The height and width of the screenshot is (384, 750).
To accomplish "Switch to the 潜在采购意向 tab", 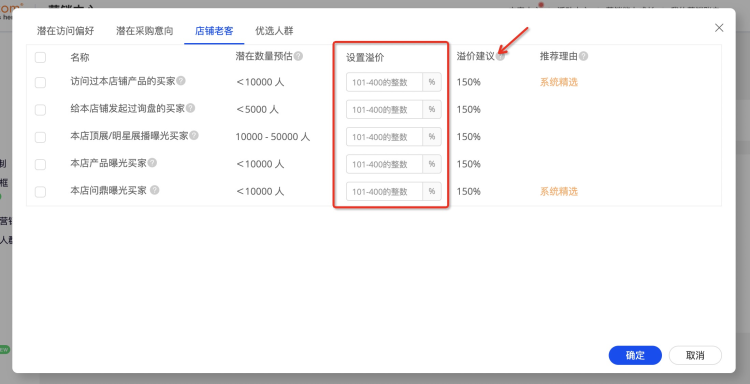I will point(144,31).
